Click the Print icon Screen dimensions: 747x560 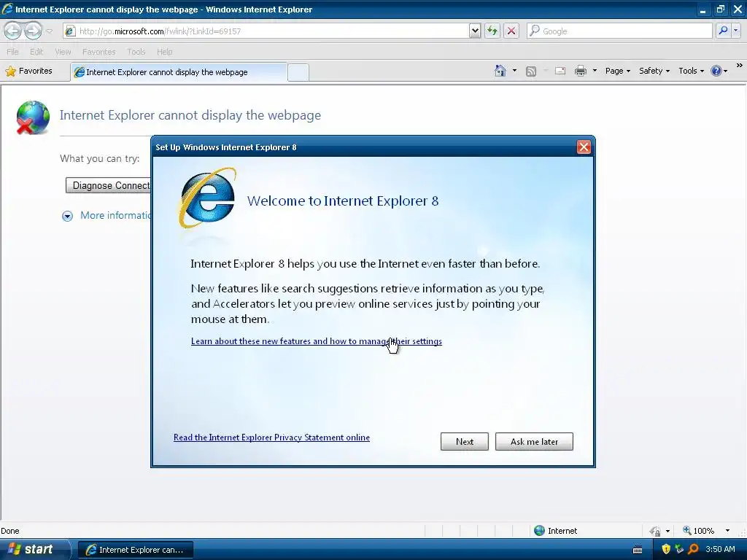[580, 71]
